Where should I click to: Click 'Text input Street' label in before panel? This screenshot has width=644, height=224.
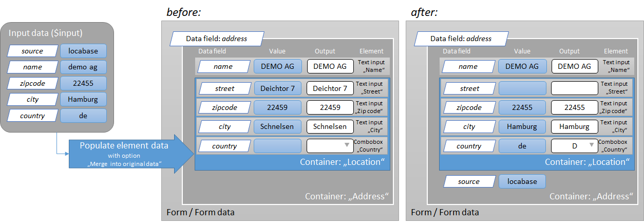click(x=369, y=88)
